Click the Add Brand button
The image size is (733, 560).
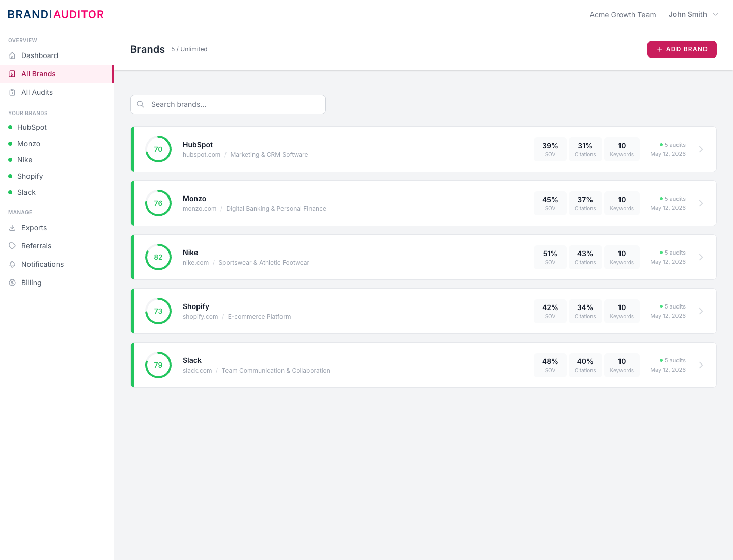click(x=682, y=49)
